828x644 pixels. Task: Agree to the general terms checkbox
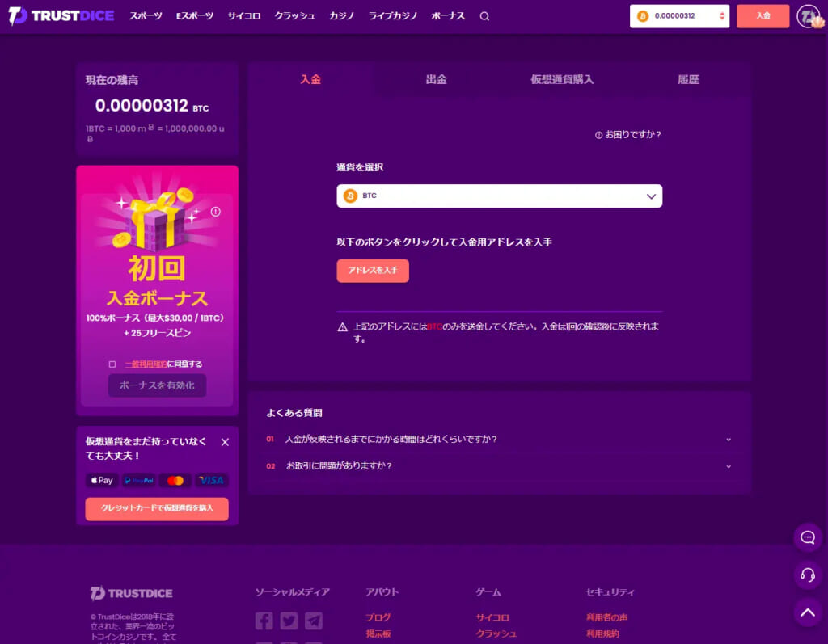[x=112, y=364]
